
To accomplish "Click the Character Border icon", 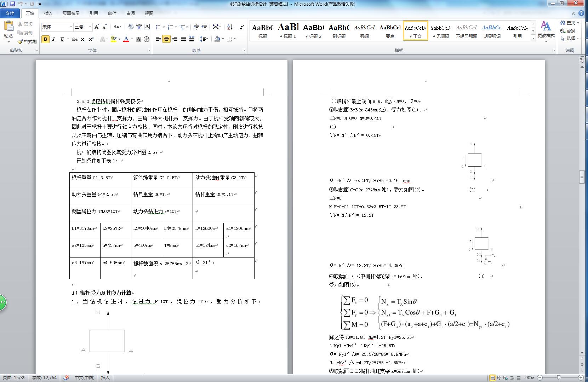I will [147, 27].
